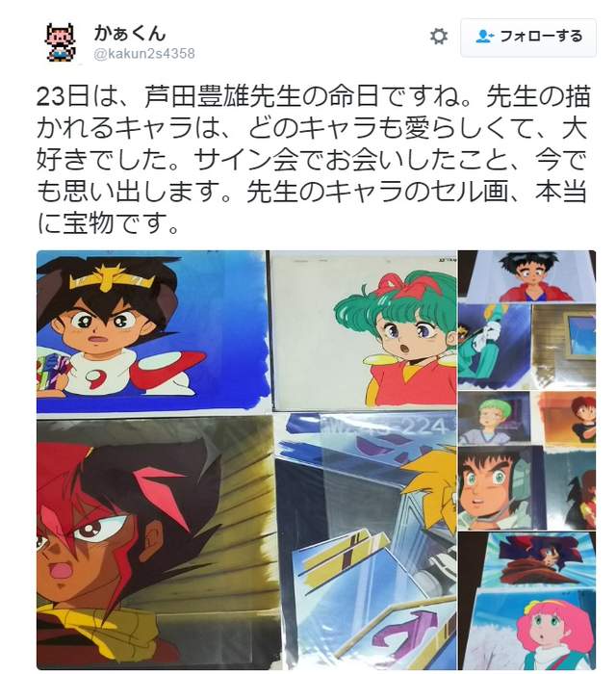Click the follow person-plus icon
This screenshot has width=616, height=674.
pos(485,37)
